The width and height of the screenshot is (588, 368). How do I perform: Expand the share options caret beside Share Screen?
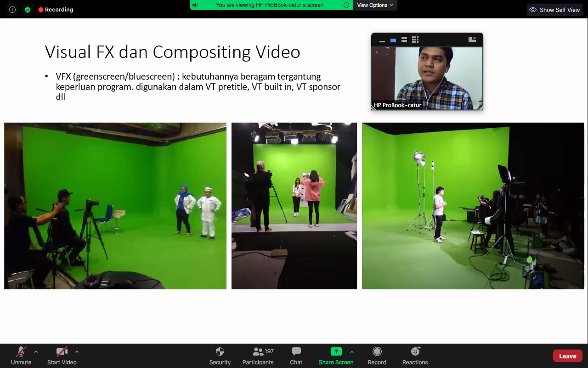[x=352, y=352]
